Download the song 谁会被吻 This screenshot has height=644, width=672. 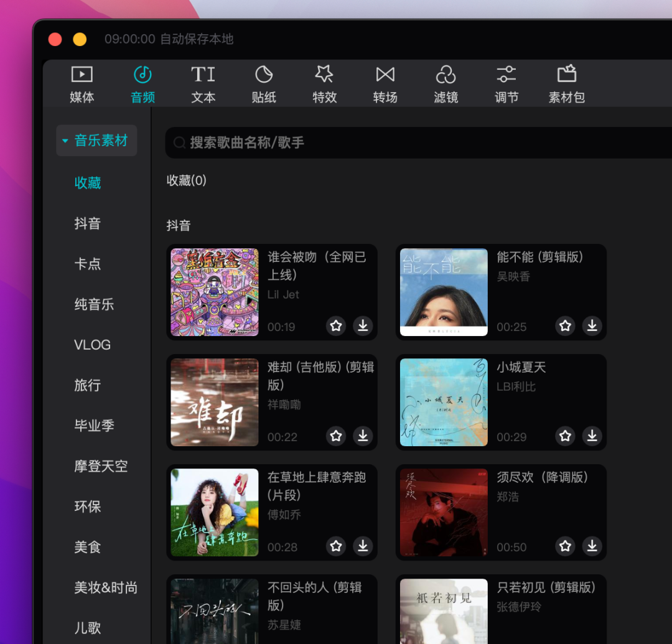363,325
